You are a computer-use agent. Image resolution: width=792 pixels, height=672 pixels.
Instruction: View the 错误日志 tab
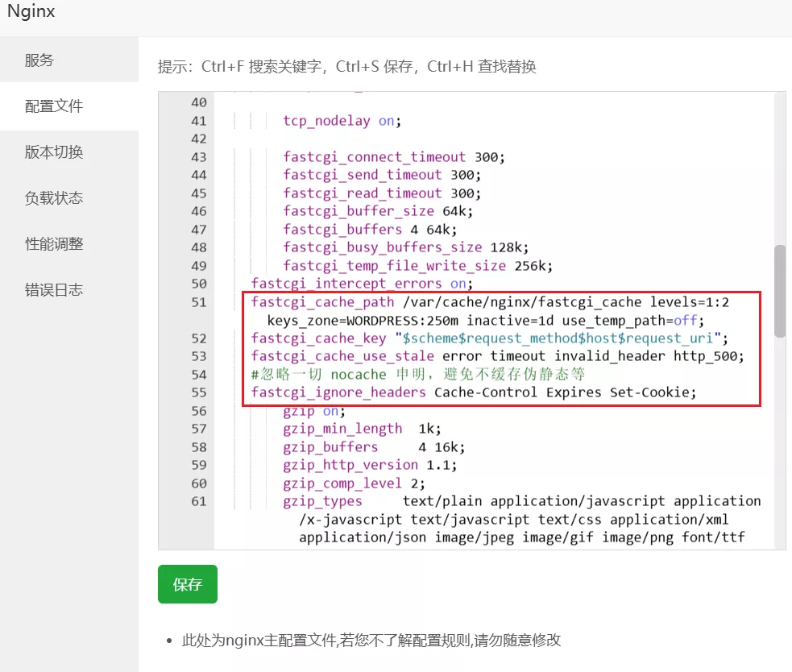54,290
